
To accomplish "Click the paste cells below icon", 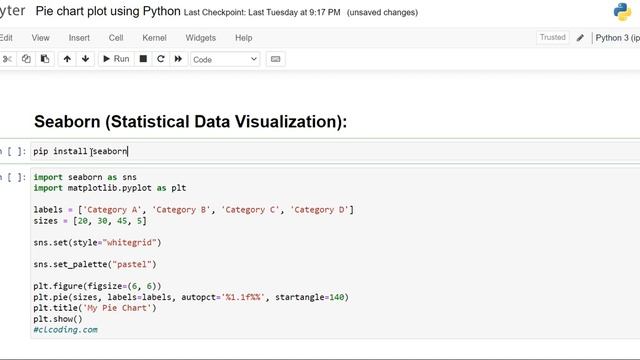I will coord(45,59).
